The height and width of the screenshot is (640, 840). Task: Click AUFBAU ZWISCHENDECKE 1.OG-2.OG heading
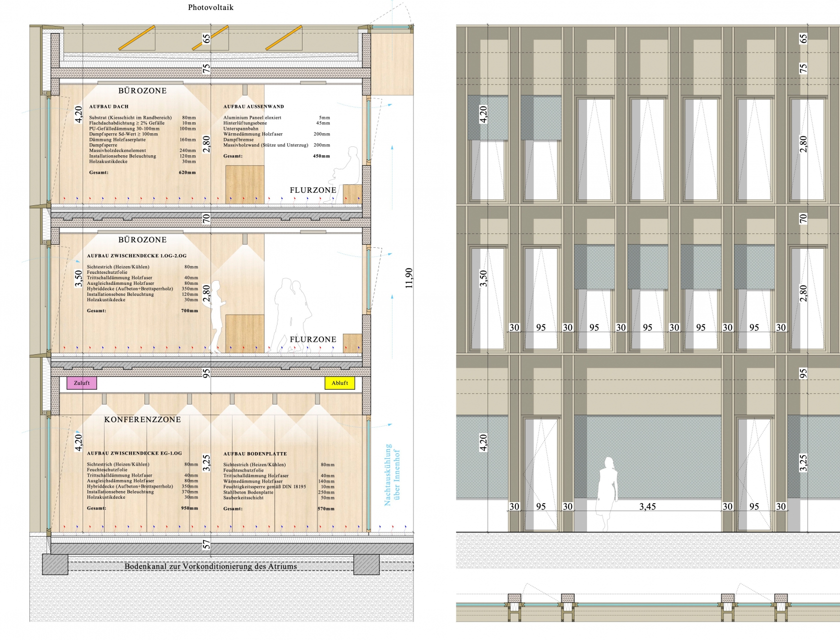[x=136, y=256]
